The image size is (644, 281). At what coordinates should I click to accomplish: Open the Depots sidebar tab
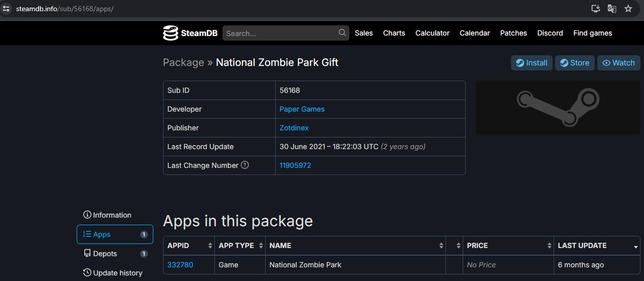(x=105, y=254)
